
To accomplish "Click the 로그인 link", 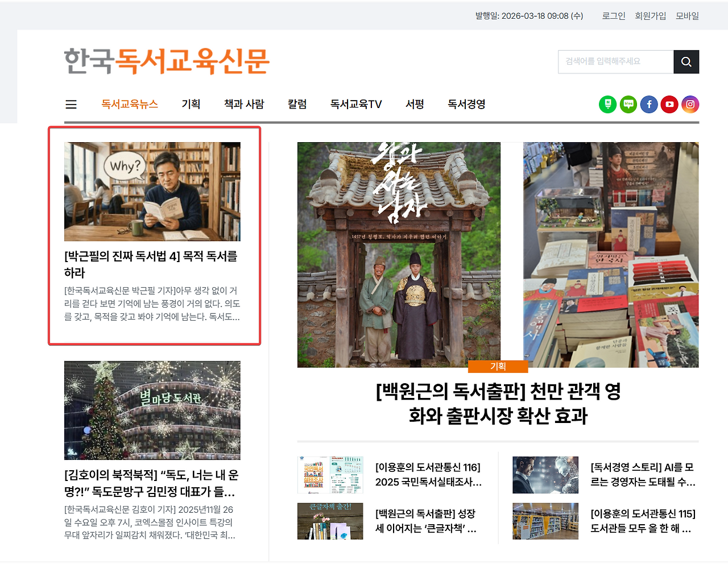I will point(614,16).
